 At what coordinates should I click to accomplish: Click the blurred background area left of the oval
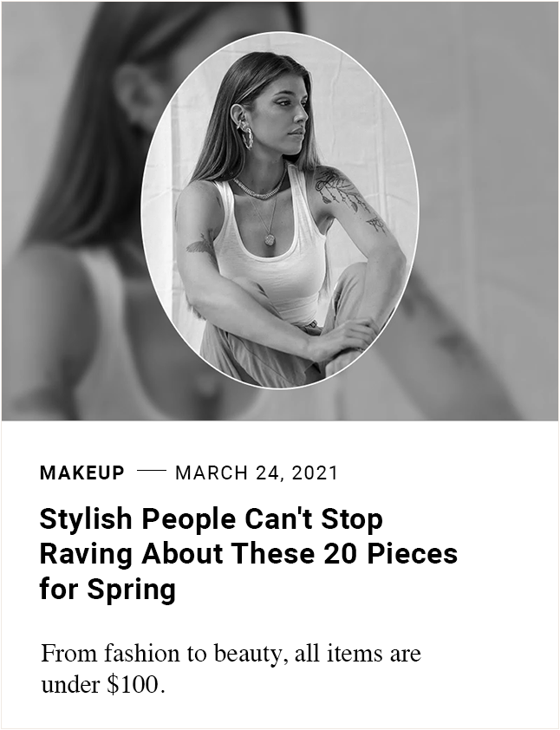point(70,210)
